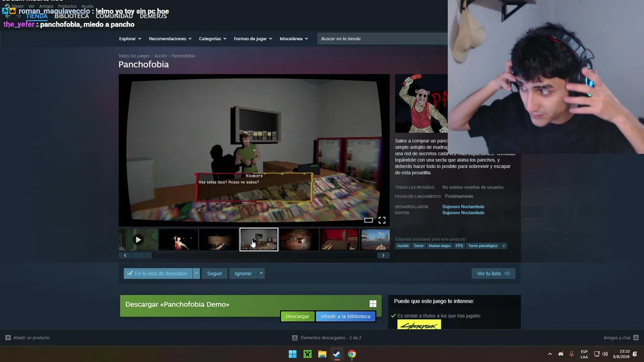Click the left arrow of thumbnail strip
The height and width of the screenshot is (362, 644).
[125, 255]
